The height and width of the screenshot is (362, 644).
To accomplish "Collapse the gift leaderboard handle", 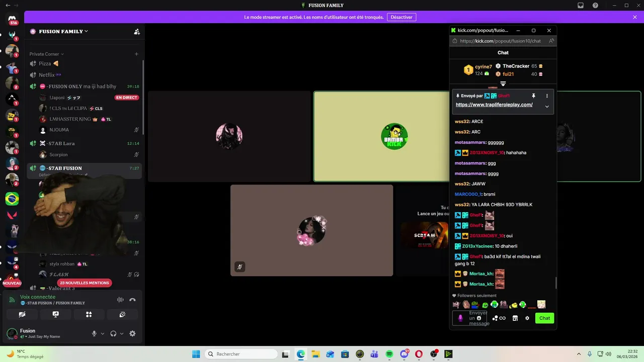I will tap(503, 84).
